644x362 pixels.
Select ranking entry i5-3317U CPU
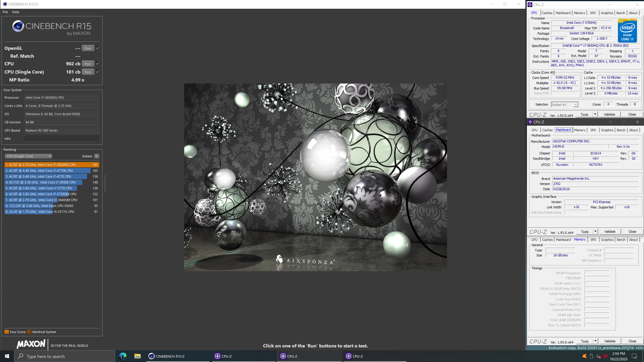click(x=52, y=212)
